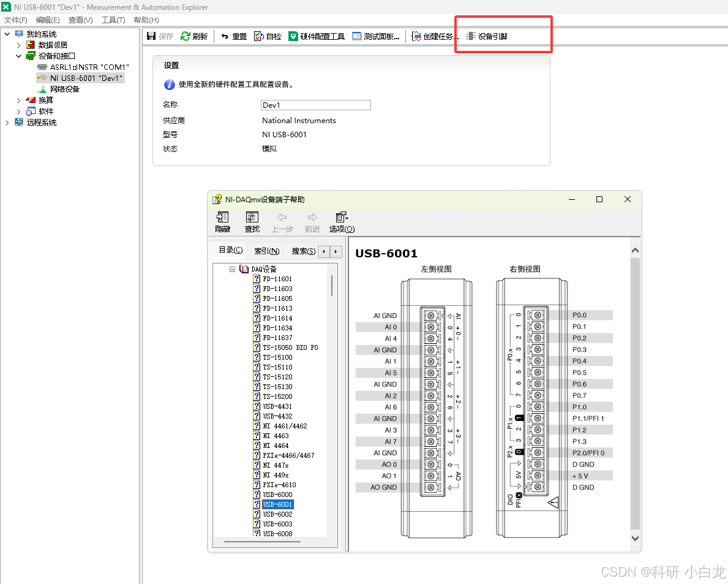Select ASRL1::INSTR "COM1" device
Image resolution: width=728 pixels, height=584 pixels.
[x=89, y=67]
